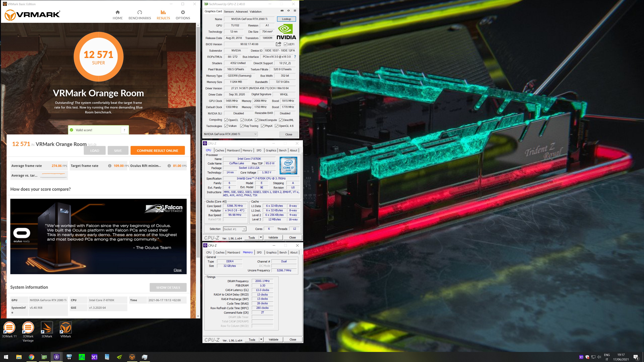Viewport: 644px width, 362px height.
Task: Open the VRMark BENCHMARKS page
Action: [140, 15]
